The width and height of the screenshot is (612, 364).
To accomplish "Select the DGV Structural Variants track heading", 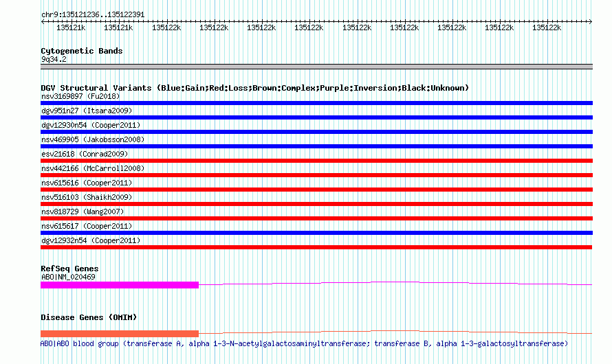I will [255, 88].
